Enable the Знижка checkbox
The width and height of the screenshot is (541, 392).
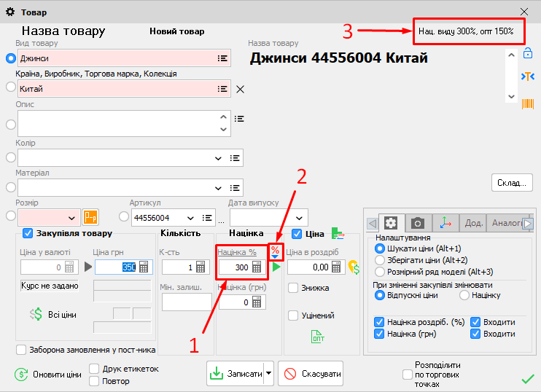pyautogui.click(x=293, y=288)
